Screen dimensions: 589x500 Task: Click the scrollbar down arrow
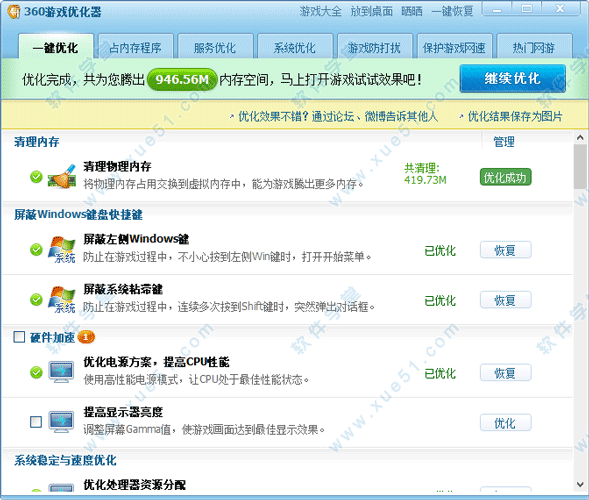(580, 485)
